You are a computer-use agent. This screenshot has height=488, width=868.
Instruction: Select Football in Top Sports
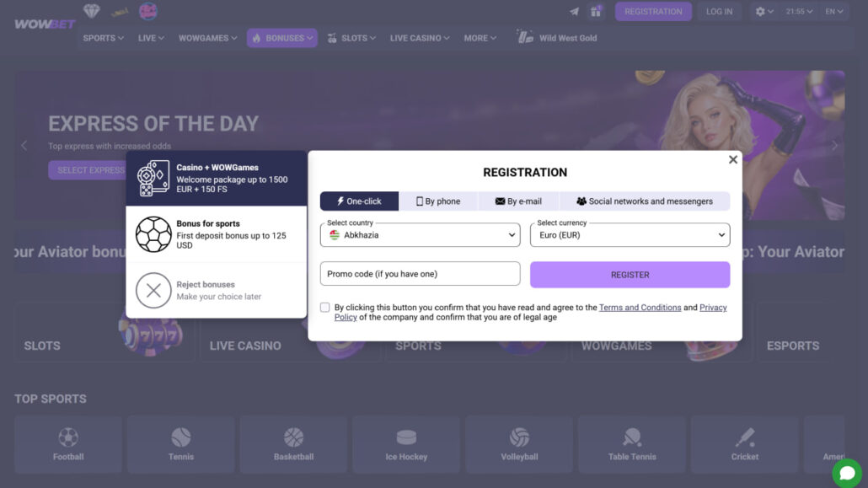point(68,444)
